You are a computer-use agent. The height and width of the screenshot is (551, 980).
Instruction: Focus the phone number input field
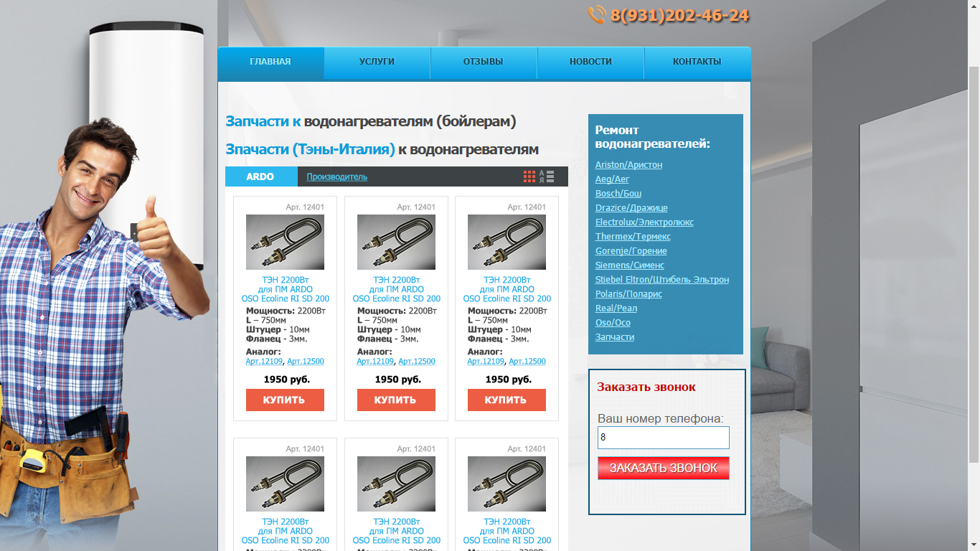coord(664,438)
